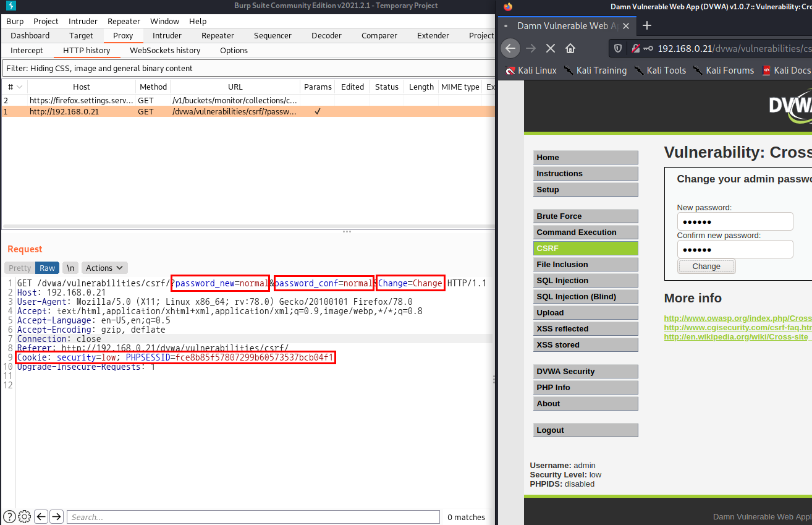Go to Firefox home page icon
Image resolution: width=812 pixels, height=525 pixels.
pyautogui.click(x=570, y=48)
